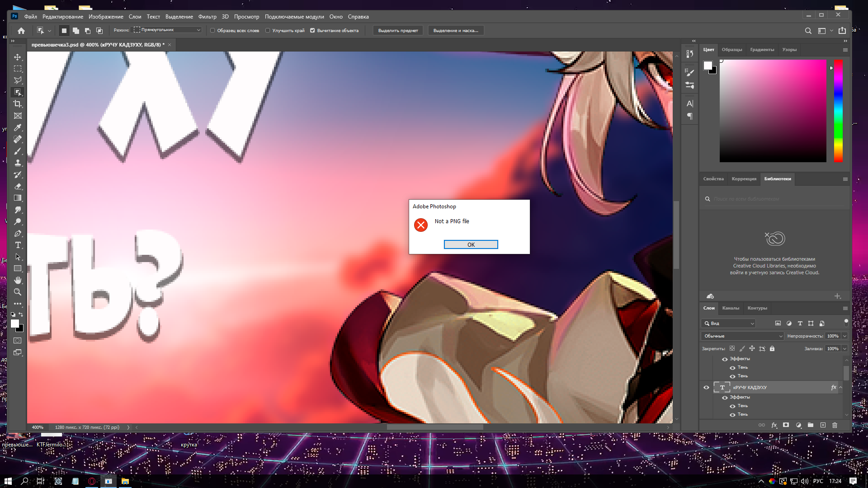Select the Pen tool
This screenshot has width=868, height=488.
tap(18, 233)
